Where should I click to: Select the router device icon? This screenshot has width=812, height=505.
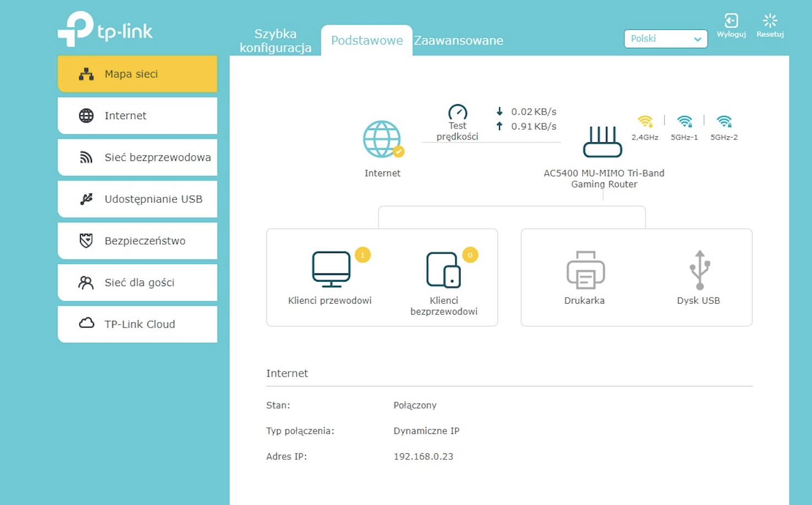[x=603, y=142]
